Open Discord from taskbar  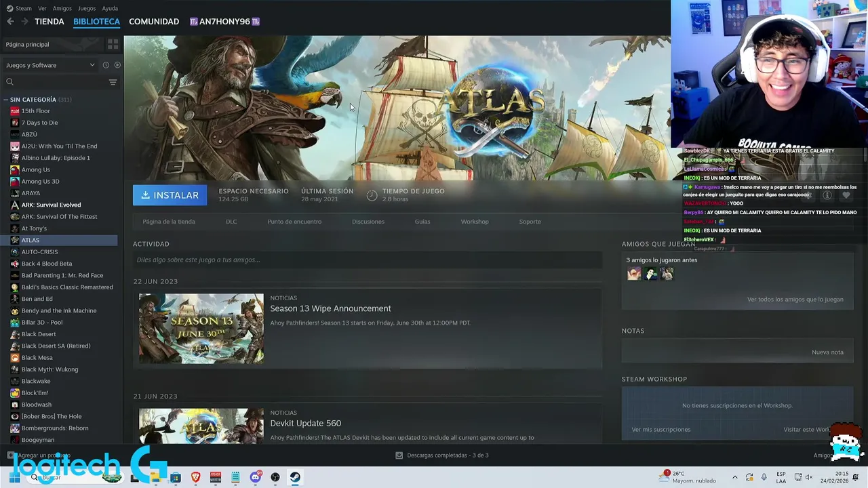[256, 477]
